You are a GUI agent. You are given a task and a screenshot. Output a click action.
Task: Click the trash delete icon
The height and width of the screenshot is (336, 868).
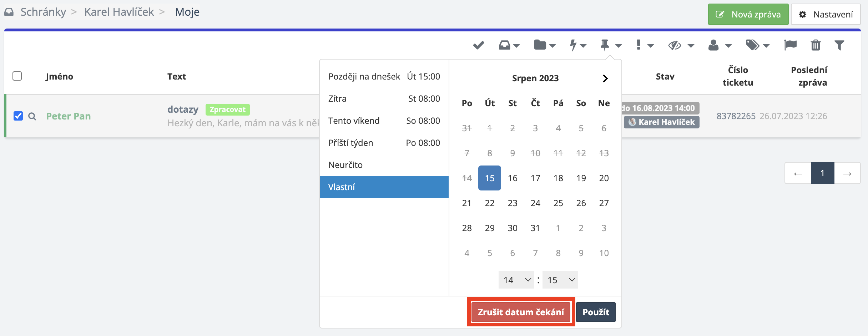tap(816, 45)
